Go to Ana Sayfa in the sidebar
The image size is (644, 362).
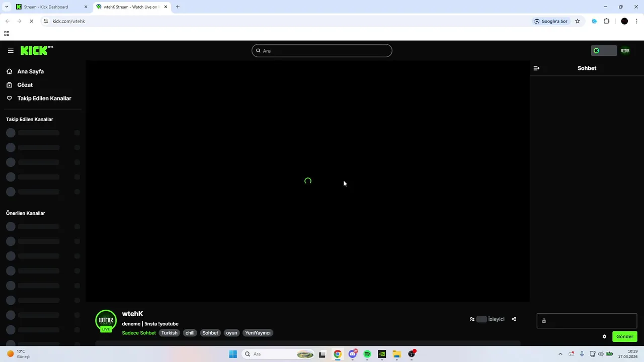click(x=30, y=71)
